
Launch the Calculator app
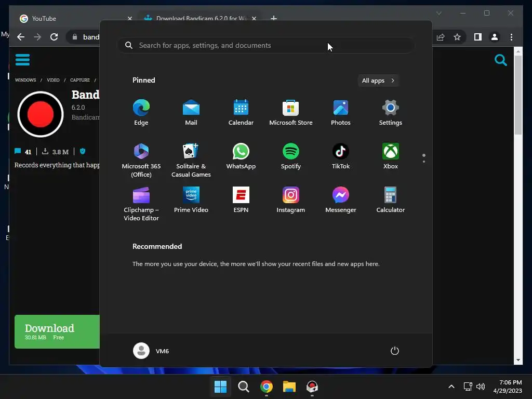coord(391,200)
